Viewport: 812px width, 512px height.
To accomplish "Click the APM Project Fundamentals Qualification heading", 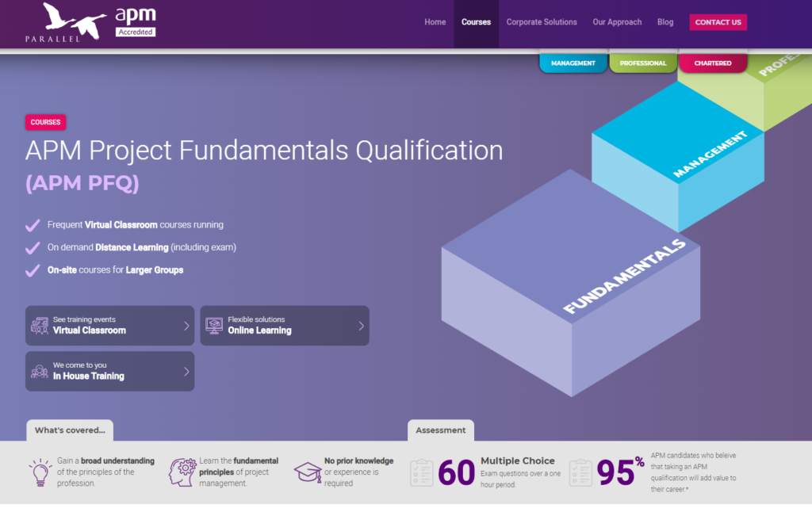I will [264, 151].
